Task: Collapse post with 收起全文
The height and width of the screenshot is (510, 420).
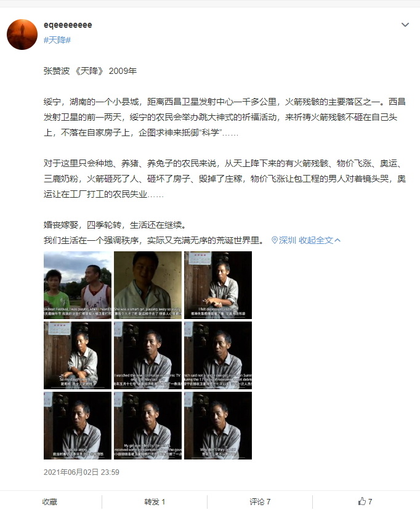Action: [316, 240]
